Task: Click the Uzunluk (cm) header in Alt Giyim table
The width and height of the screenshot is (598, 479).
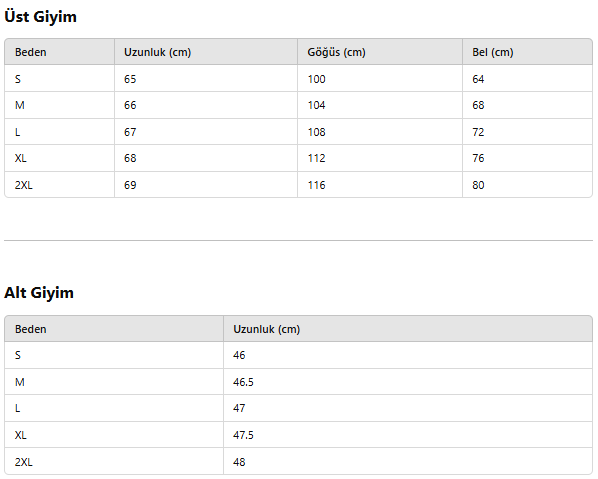Action: tap(267, 329)
